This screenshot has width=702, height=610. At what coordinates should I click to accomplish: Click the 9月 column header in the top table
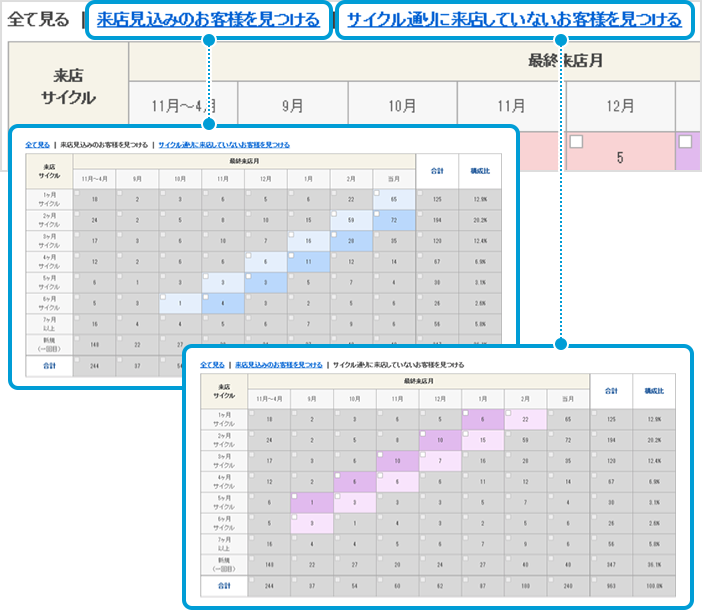pyautogui.click(x=292, y=103)
